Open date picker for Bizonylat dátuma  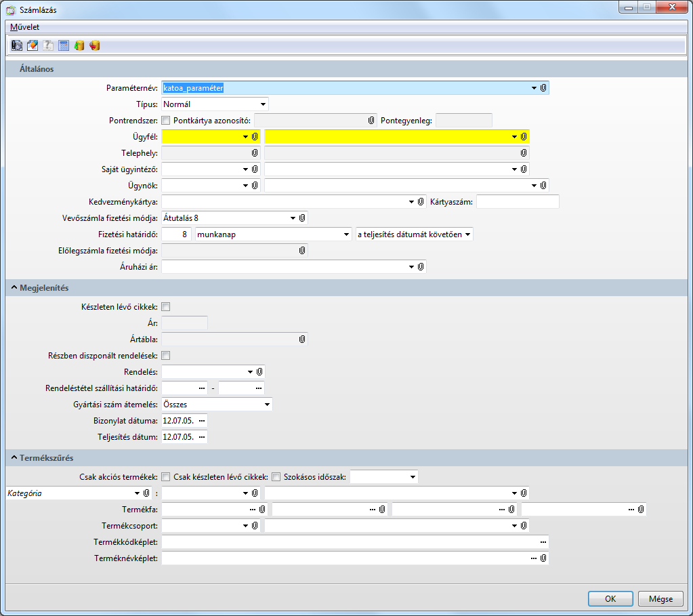click(201, 421)
